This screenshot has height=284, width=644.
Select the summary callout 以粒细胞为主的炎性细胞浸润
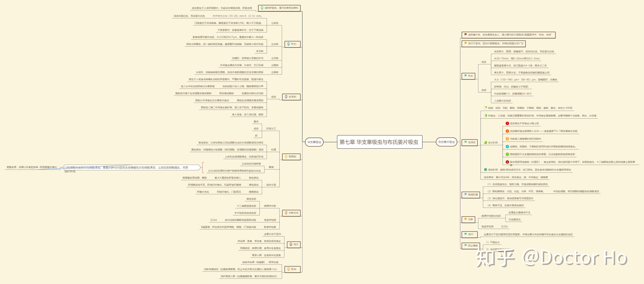click(x=132, y=168)
